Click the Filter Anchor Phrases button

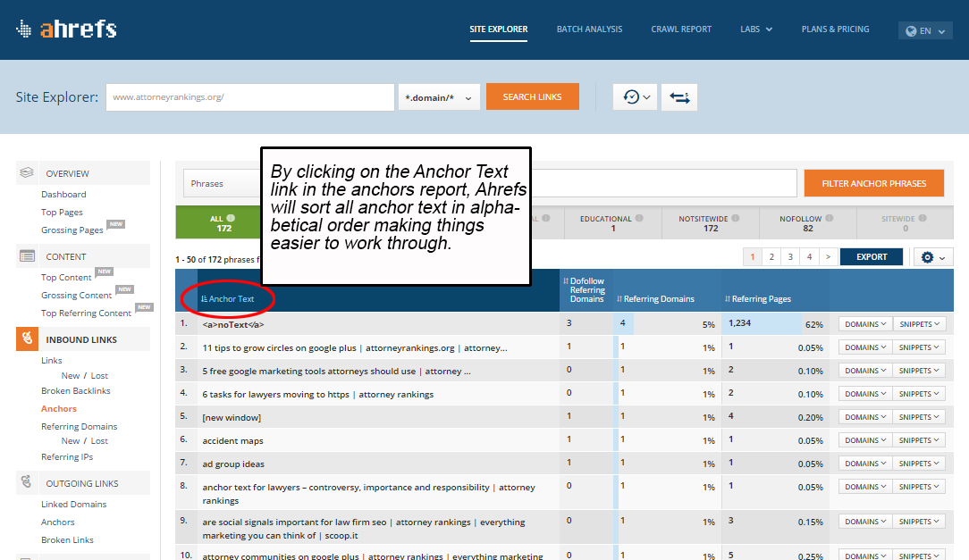pos(873,183)
